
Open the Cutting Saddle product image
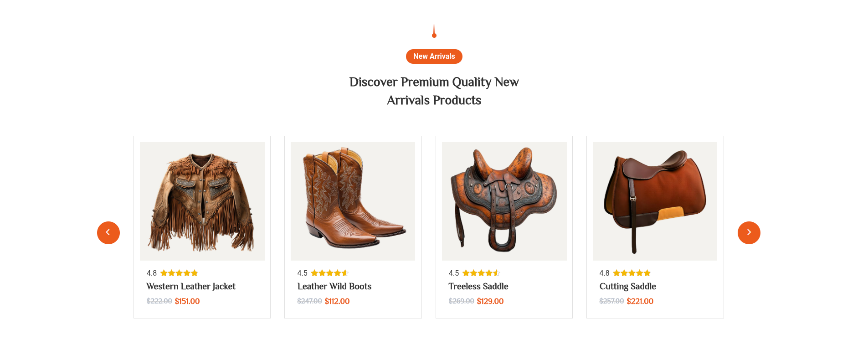coord(655,201)
